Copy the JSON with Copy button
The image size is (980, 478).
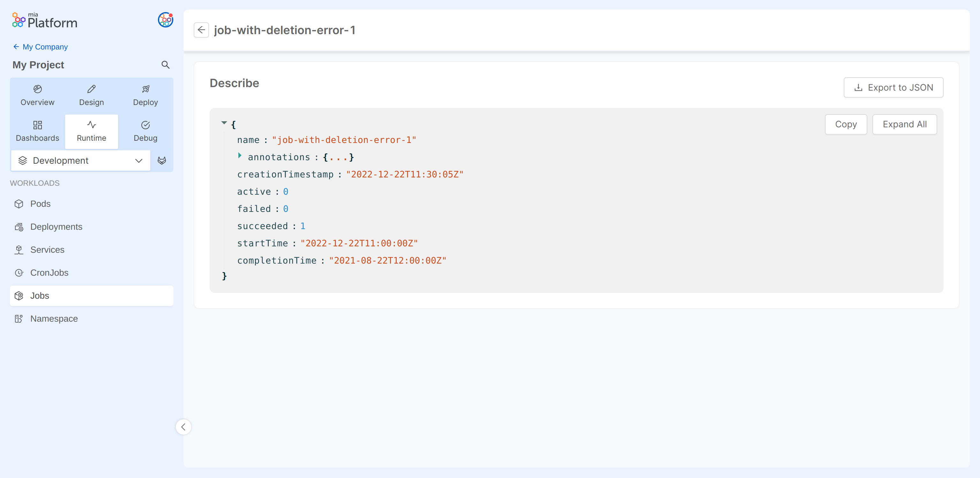click(x=845, y=124)
